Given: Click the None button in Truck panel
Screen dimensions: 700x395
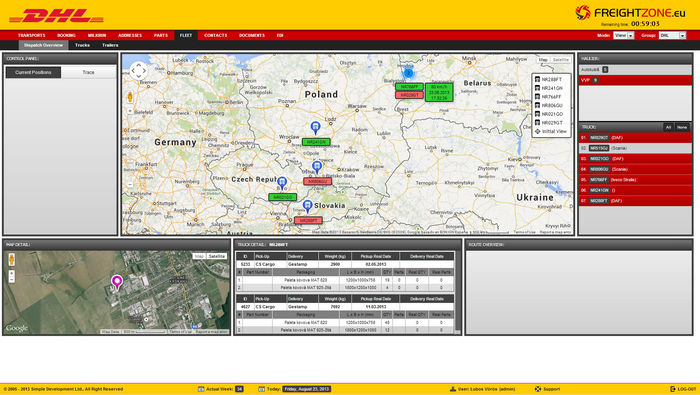Looking at the screenshot, I should (682, 127).
